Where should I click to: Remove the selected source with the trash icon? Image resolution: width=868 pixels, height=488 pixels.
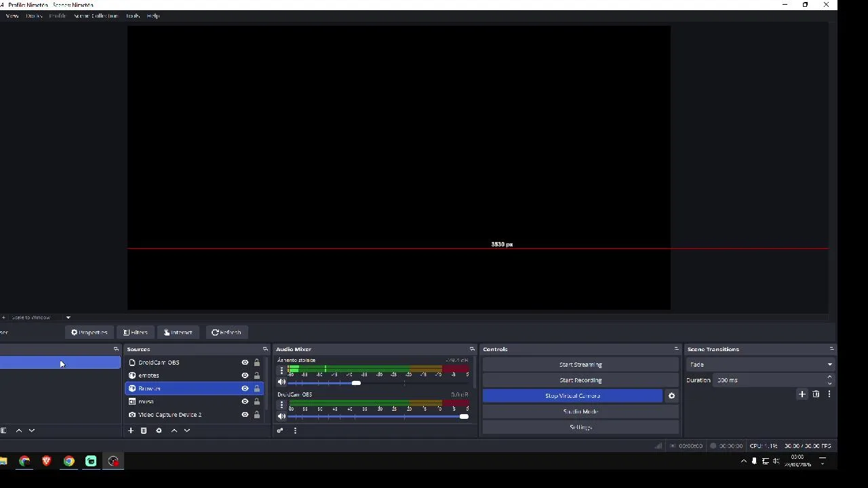click(x=144, y=430)
